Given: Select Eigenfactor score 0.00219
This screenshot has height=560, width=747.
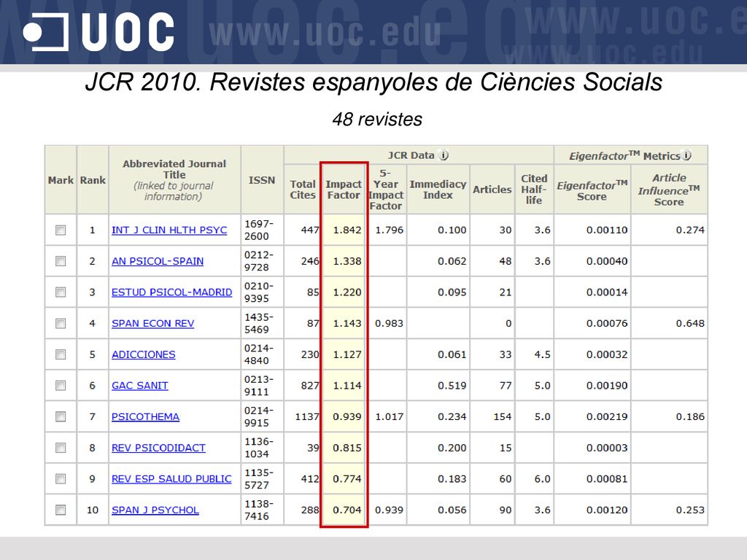Looking at the screenshot, I should point(607,416).
